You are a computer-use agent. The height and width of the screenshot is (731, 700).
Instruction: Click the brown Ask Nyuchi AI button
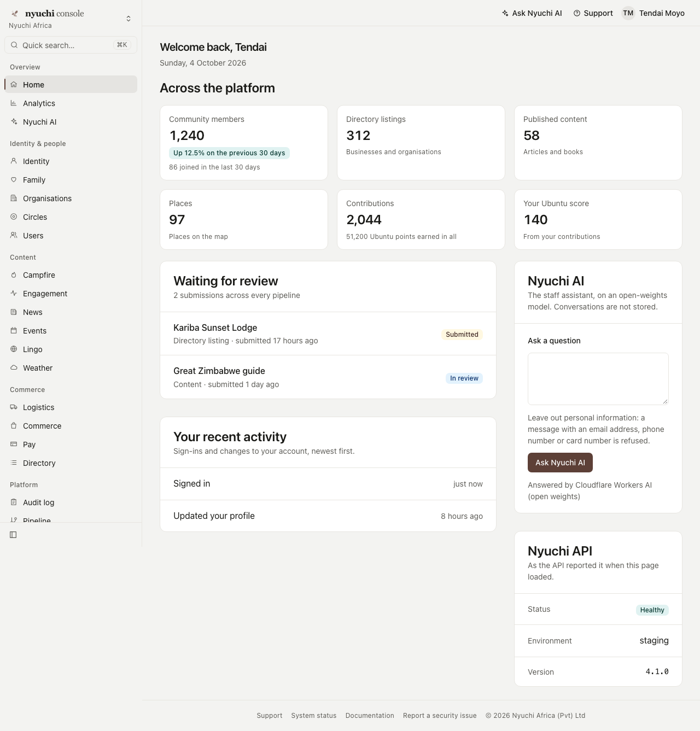click(560, 463)
